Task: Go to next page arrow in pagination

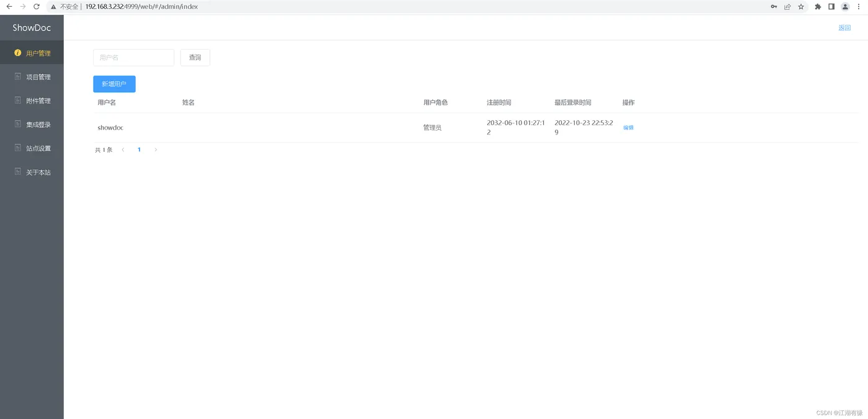Action: click(156, 150)
